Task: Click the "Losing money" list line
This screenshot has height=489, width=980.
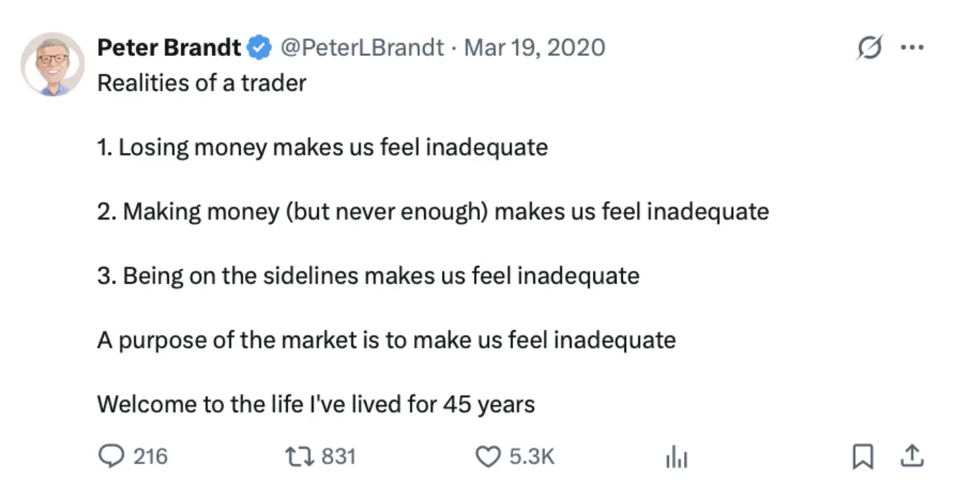Action: pos(322,147)
